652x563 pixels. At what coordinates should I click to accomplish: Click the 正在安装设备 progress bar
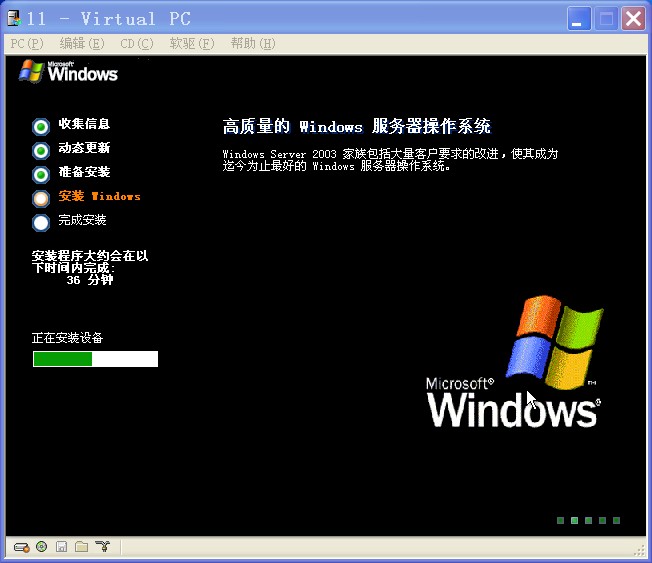click(95, 359)
